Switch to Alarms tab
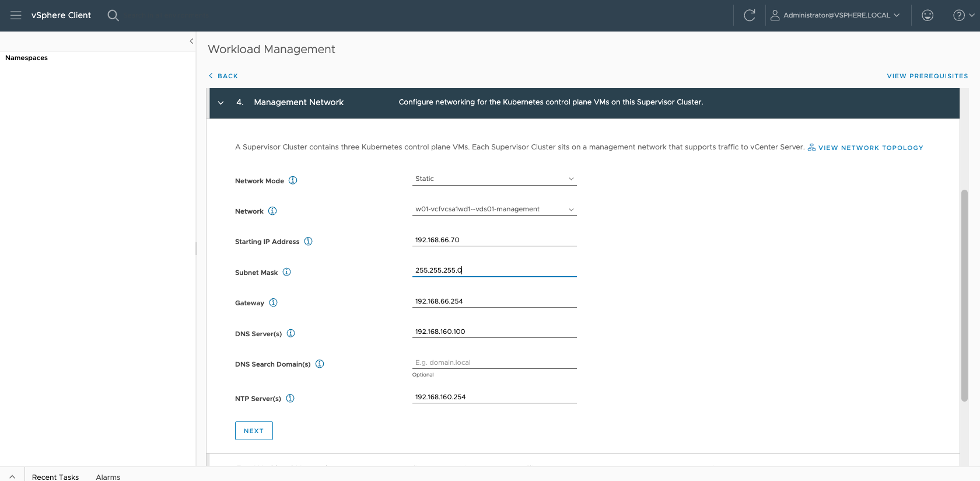 tap(108, 477)
